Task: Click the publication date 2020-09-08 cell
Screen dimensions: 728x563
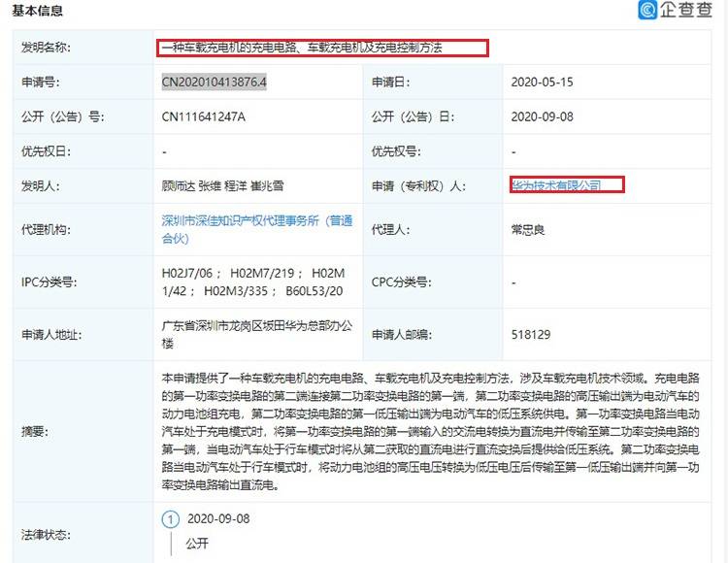Action: tap(542, 116)
